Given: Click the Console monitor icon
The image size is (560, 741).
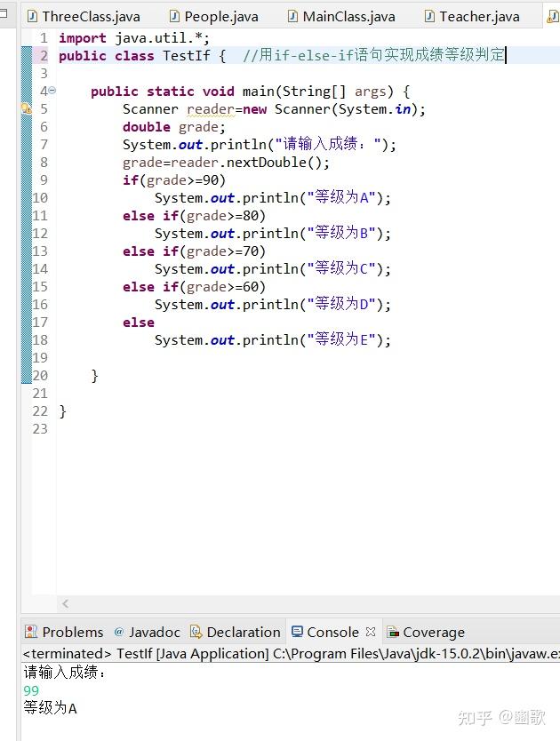Looking at the screenshot, I should [x=297, y=632].
